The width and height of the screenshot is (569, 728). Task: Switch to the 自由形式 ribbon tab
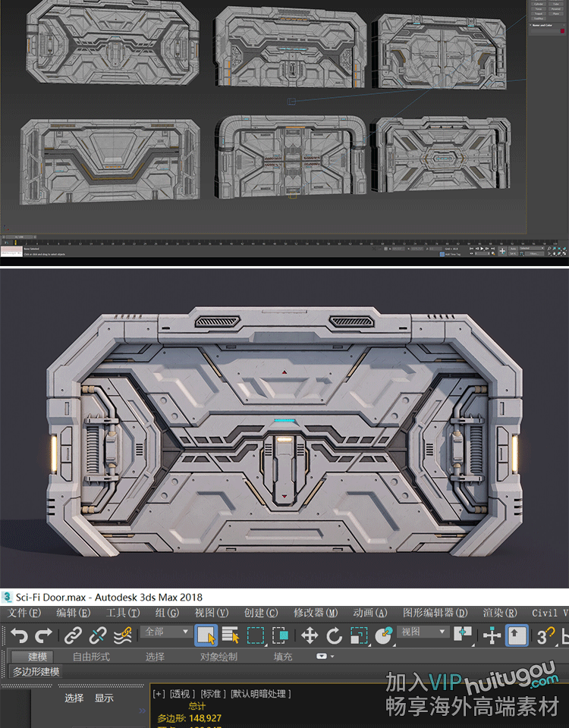pos(91,657)
